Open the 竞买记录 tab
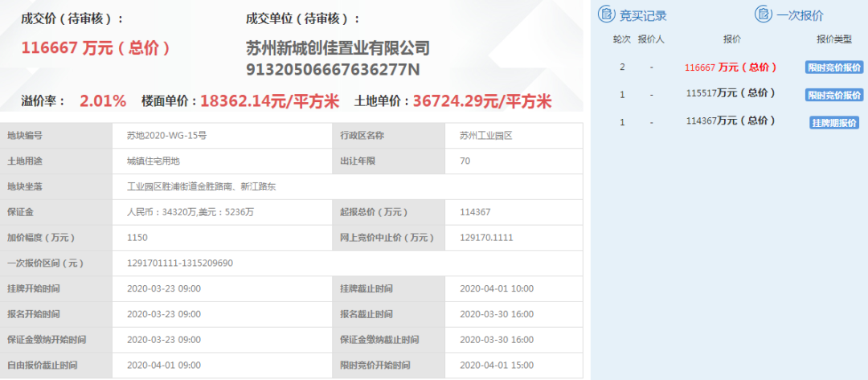This screenshot has height=380, width=868. [x=643, y=15]
